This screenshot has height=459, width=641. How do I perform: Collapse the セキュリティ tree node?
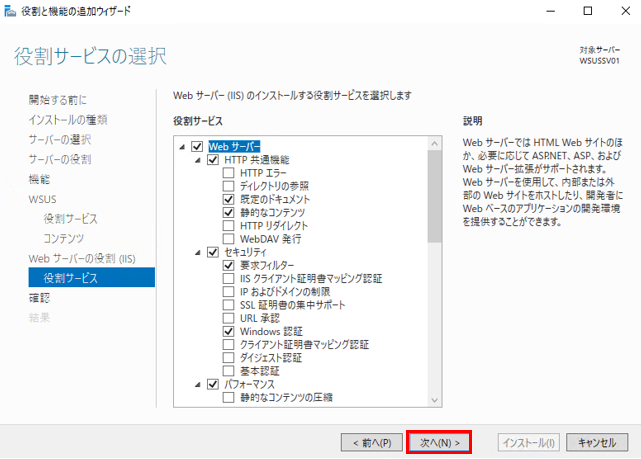(x=198, y=252)
